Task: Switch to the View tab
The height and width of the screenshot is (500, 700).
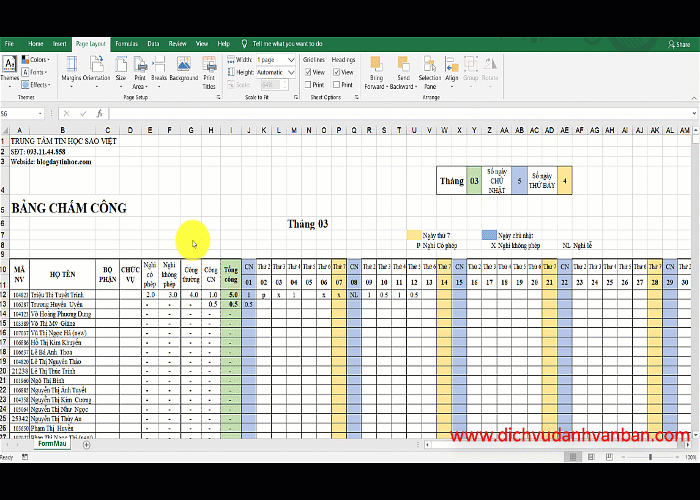Action: [202, 44]
